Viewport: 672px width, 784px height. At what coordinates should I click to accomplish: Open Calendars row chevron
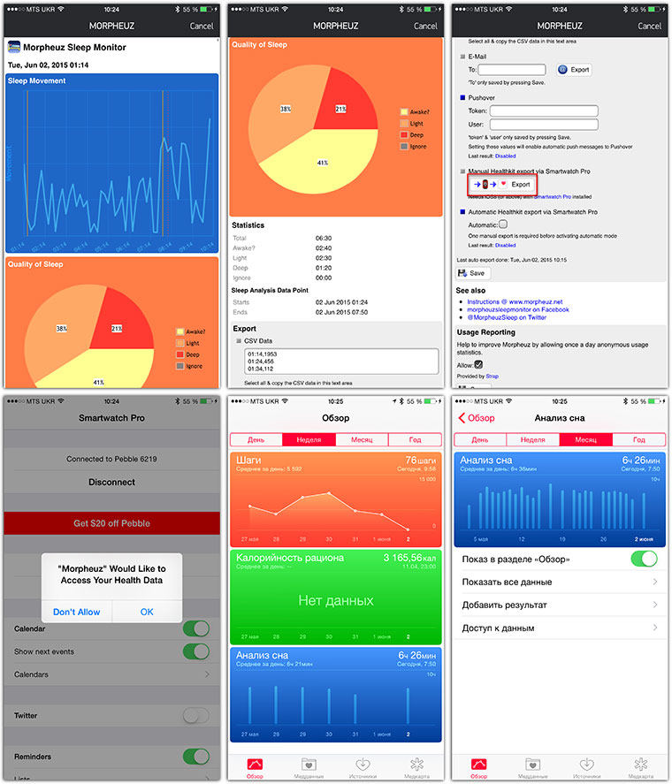point(207,674)
